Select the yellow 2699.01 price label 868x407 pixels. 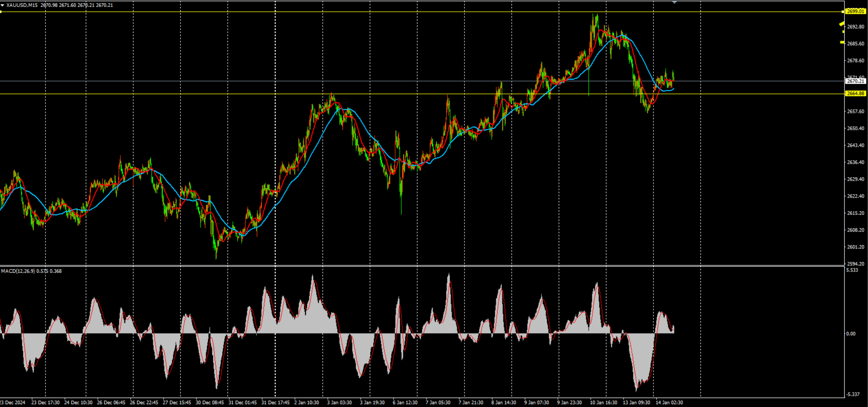[856, 11]
